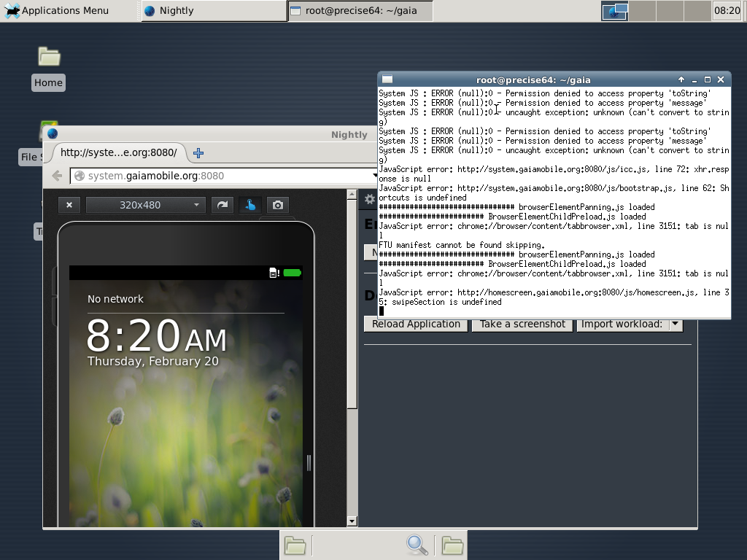Viewport: 747px width, 560px height.
Task: Click the site identity globe icon in the URL bar
Action: (80, 176)
